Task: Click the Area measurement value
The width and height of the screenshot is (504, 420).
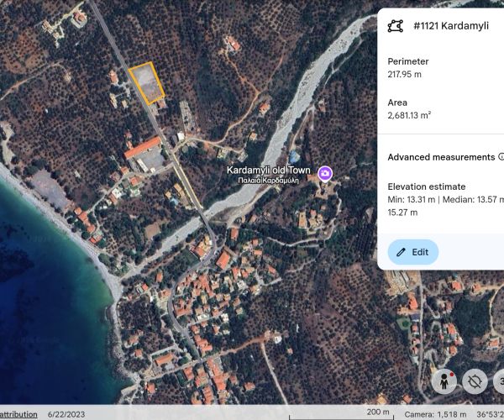Action: point(409,116)
